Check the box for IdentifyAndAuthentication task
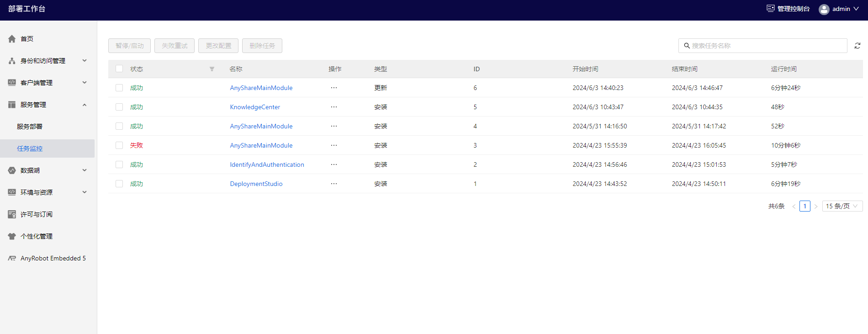868x334 pixels. pos(119,164)
